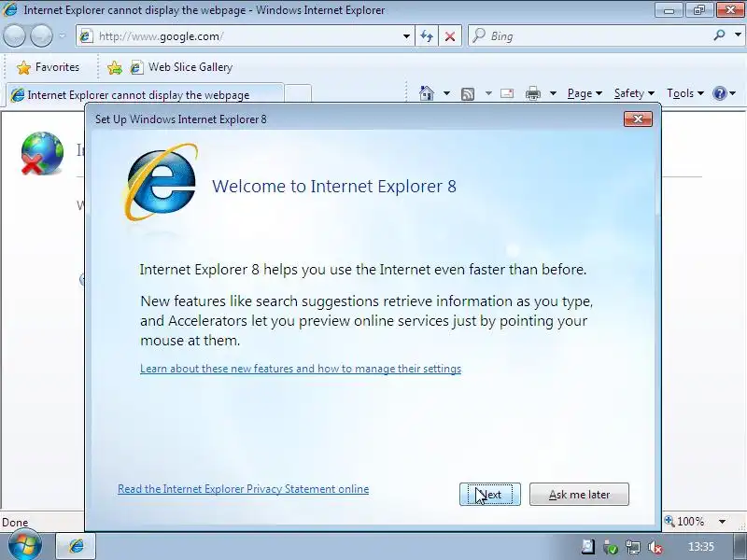Click the Next button in setup dialog
Image resolution: width=747 pixels, height=560 pixels.
coord(489,495)
